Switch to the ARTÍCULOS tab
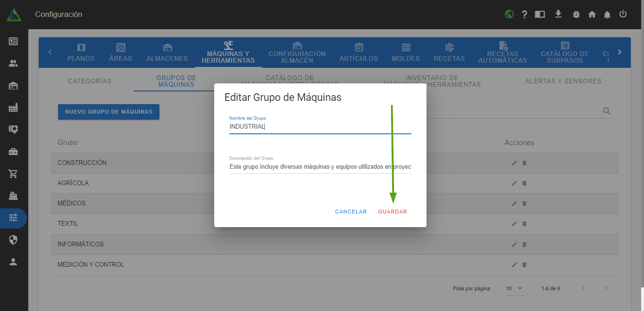644x311 pixels. [x=359, y=52]
